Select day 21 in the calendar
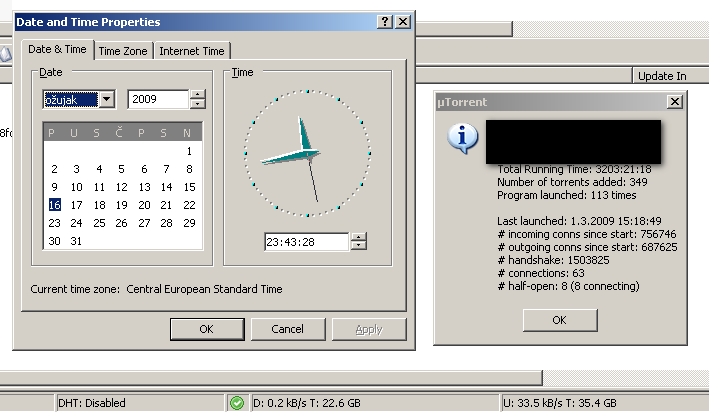This screenshot has width=709, height=412. [166, 205]
